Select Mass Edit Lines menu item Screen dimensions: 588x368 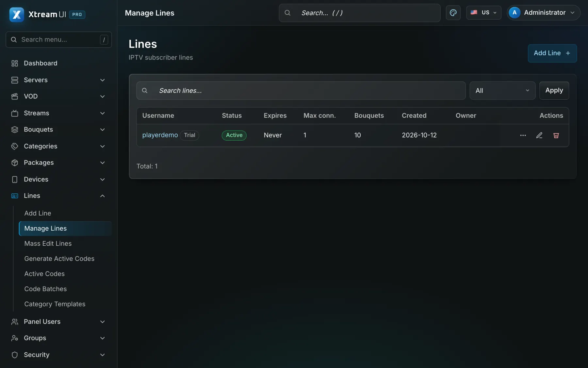point(65,244)
